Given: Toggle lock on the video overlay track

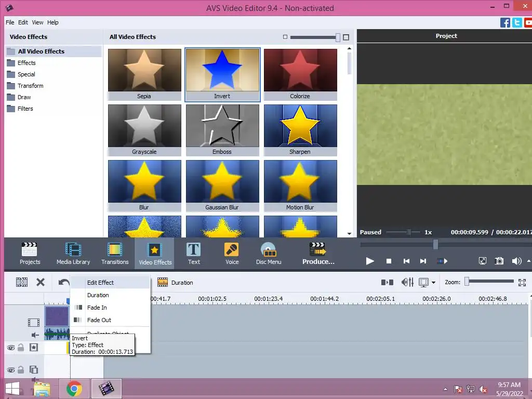Looking at the screenshot, I should point(21,369).
